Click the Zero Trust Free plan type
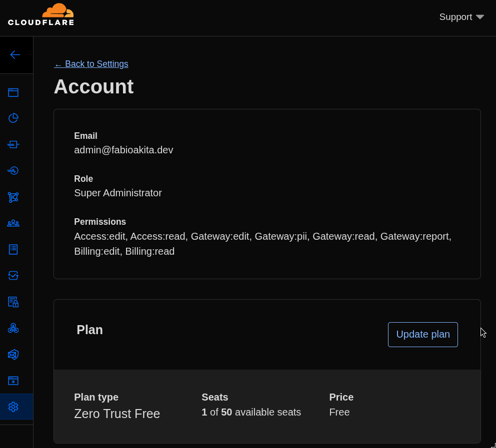The image size is (496, 448). point(117,414)
